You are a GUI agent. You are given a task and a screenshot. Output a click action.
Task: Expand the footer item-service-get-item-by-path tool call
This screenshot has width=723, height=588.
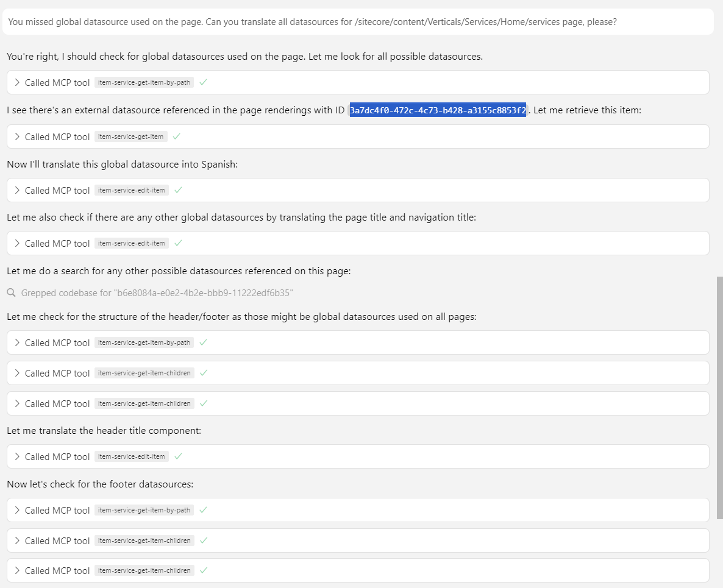[x=16, y=509]
